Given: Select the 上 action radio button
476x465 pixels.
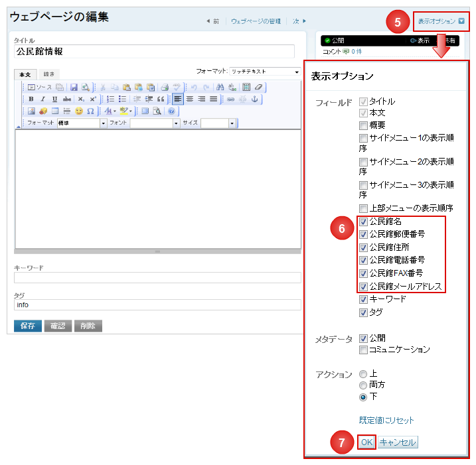Looking at the screenshot, I should [363, 374].
